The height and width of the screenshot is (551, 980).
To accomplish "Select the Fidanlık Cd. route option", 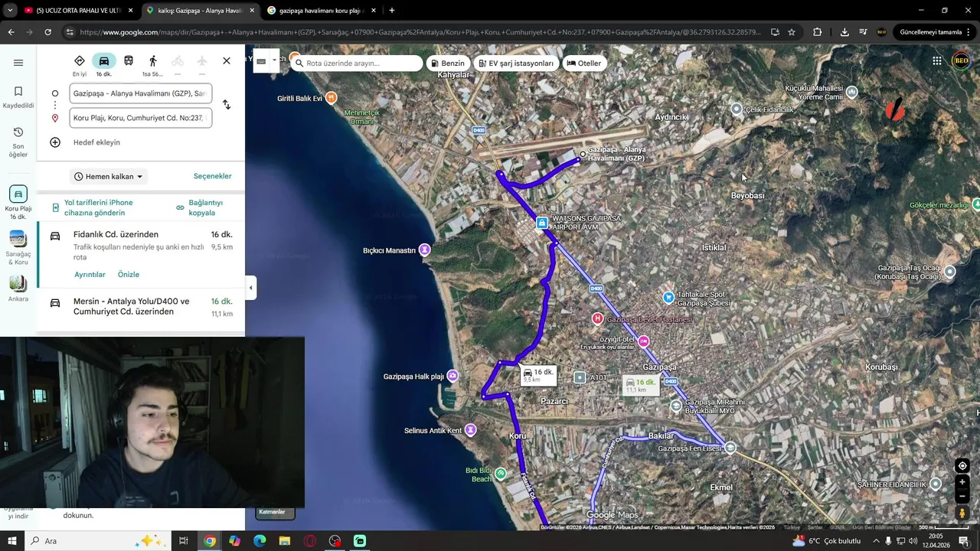I will pos(141,256).
